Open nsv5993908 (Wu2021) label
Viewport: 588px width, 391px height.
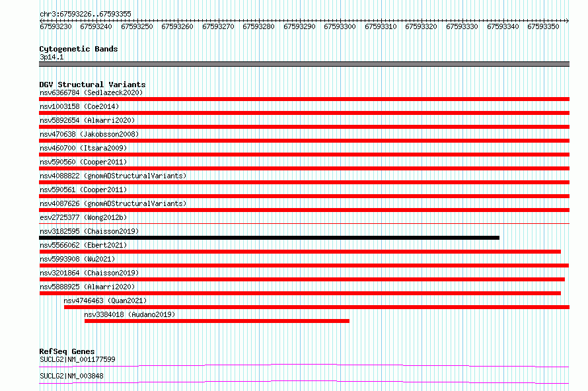coord(77,259)
